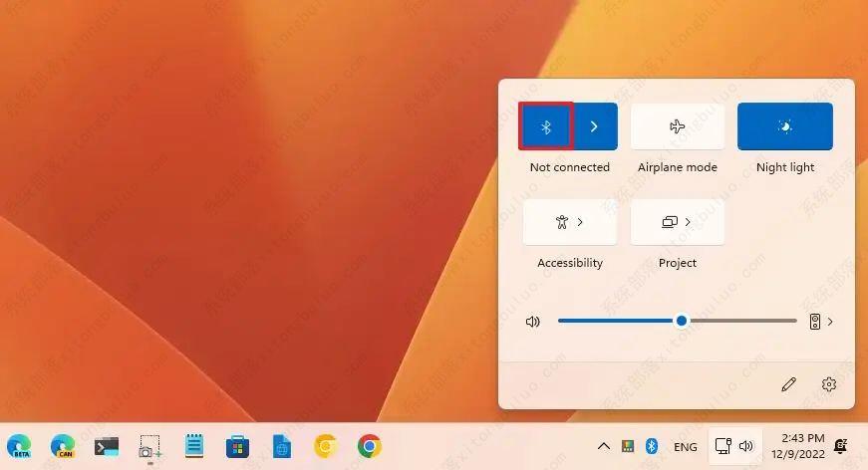Select sound output device arrow

(830, 322)
